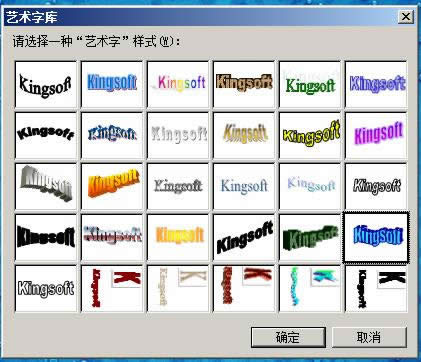This screenshot has width=421, height=362.
Task: Choose the faded light blue wavy Kingsoft style
Action: tap(310, 186)
